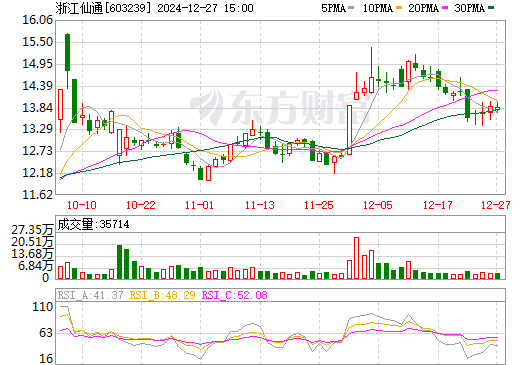Screen dimensions: 520x365
Task: Click the 11.62 price axis label
Action: (x=38, y=195)
